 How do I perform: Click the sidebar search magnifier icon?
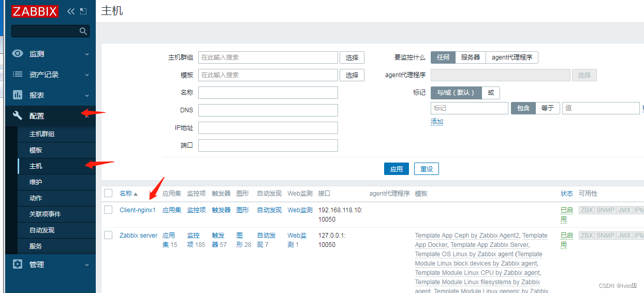[x=83, y=31]
